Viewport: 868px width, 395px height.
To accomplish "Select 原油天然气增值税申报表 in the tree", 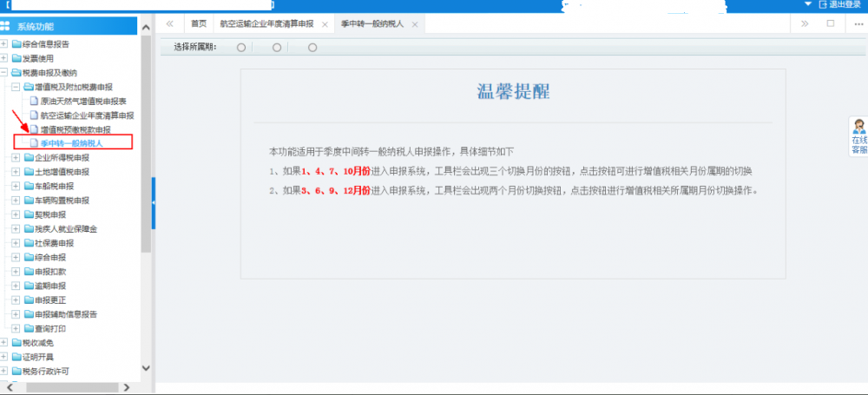I will tap(83, 102).
